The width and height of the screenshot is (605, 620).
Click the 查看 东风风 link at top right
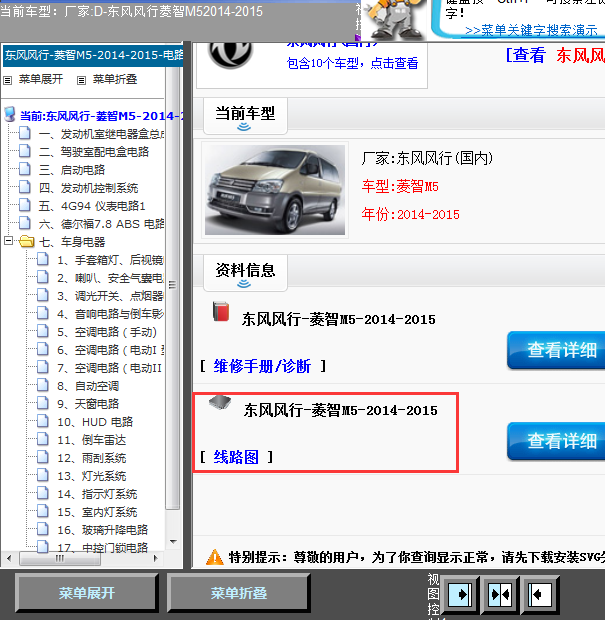(555, 55)
